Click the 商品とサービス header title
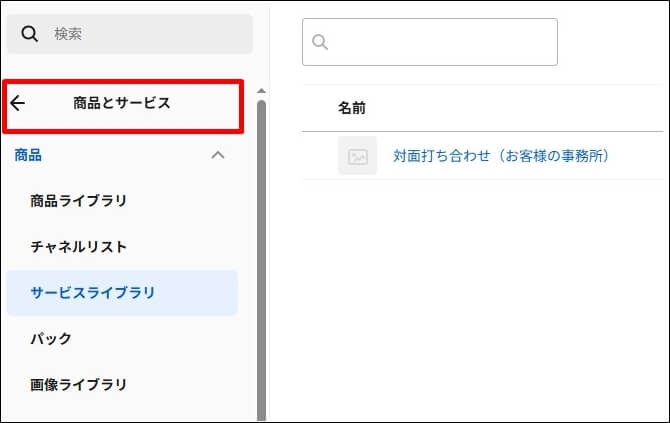The height and width of the screenshot is (423, 670). coord(122,103)
